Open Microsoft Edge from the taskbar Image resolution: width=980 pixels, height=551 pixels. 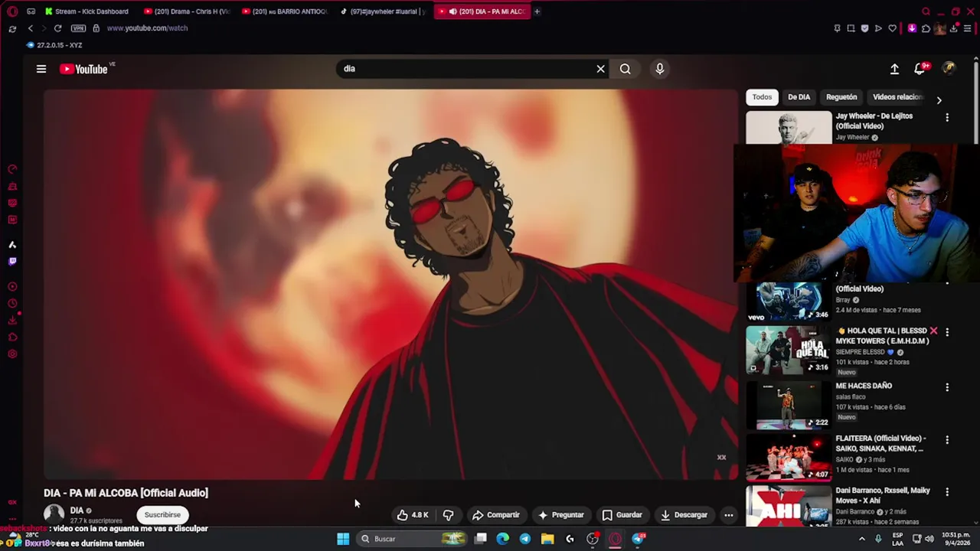(503, 539)
